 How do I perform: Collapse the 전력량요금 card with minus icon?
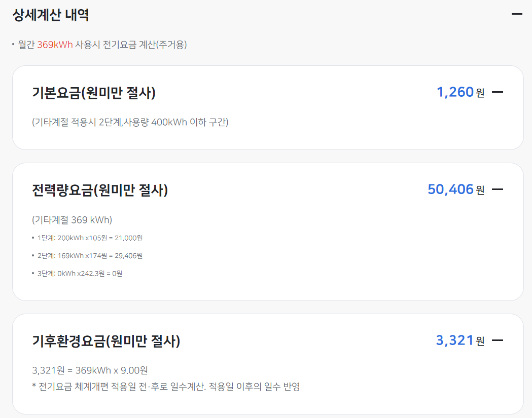(x=499, y=189)
